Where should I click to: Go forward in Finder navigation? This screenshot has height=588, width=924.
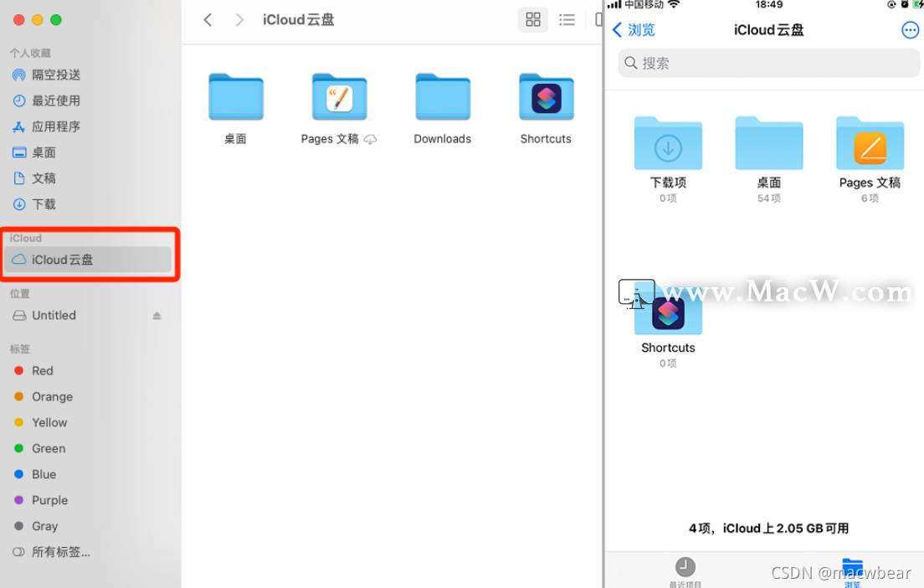point(239,20)
